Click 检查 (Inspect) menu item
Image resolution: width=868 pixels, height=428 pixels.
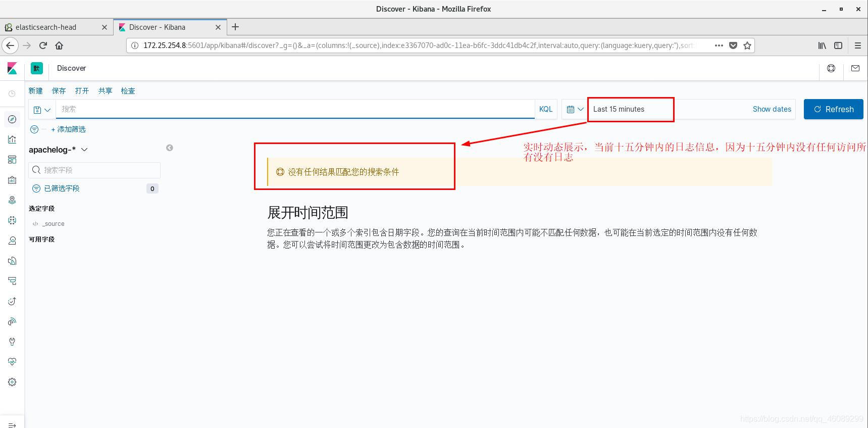tap(128, 91)
